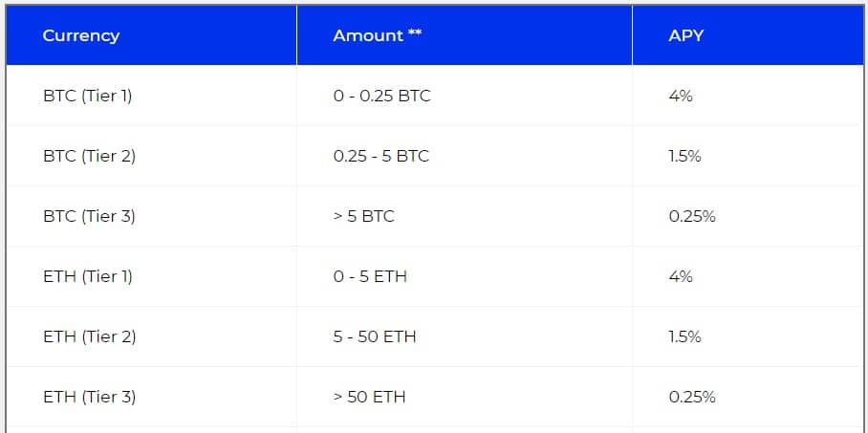Click the 1.5% APY in BTC Tier 2 row

(684, 156)
